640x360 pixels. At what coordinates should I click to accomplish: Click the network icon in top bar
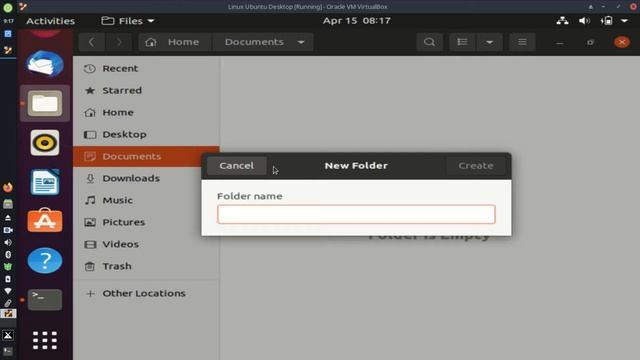(562, 21)
